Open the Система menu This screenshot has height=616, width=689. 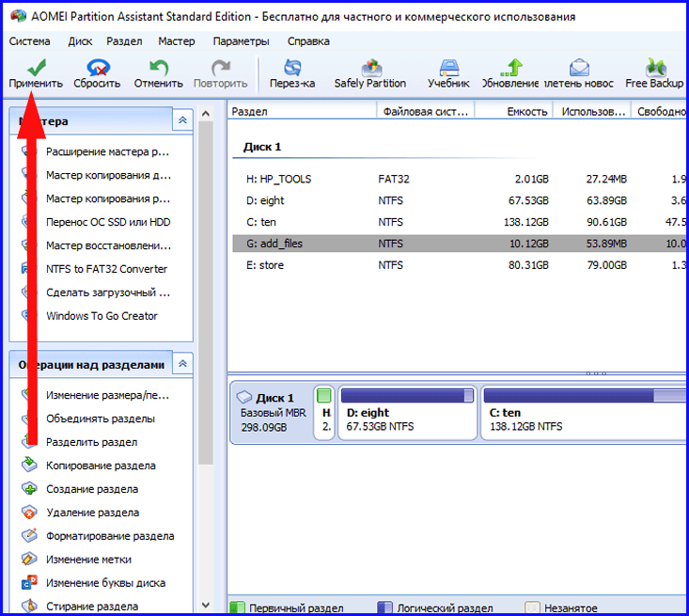29,41
